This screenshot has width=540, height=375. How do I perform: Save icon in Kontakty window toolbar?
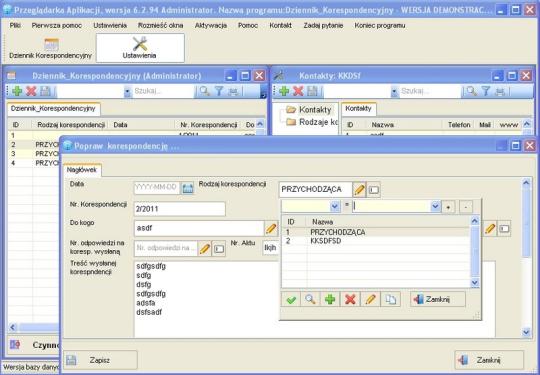point(312,91)
